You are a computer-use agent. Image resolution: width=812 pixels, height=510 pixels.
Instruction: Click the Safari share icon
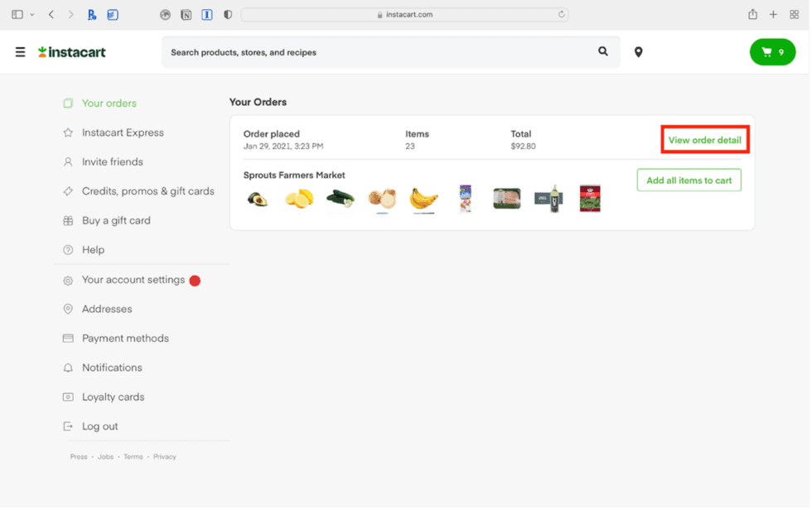point(752,14)
